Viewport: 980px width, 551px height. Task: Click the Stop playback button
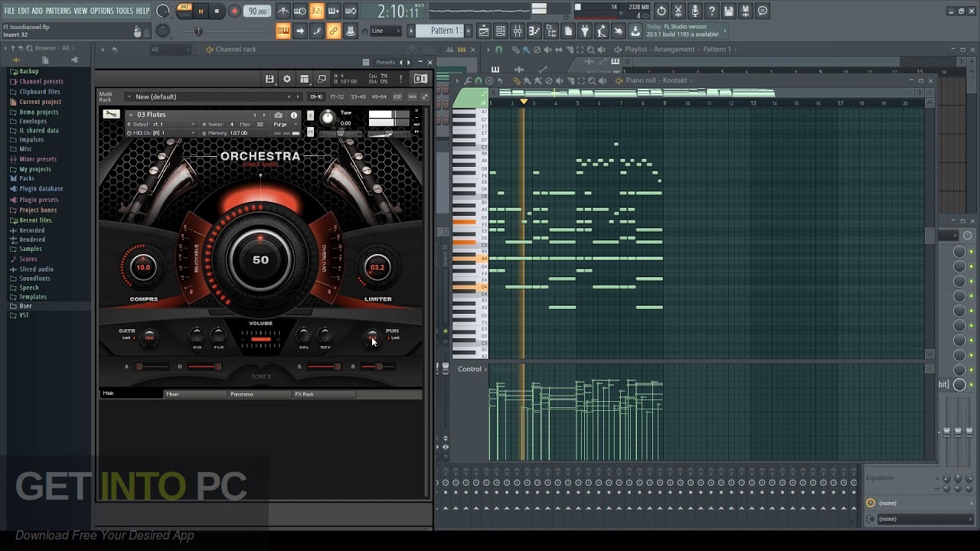click(217, 11)
